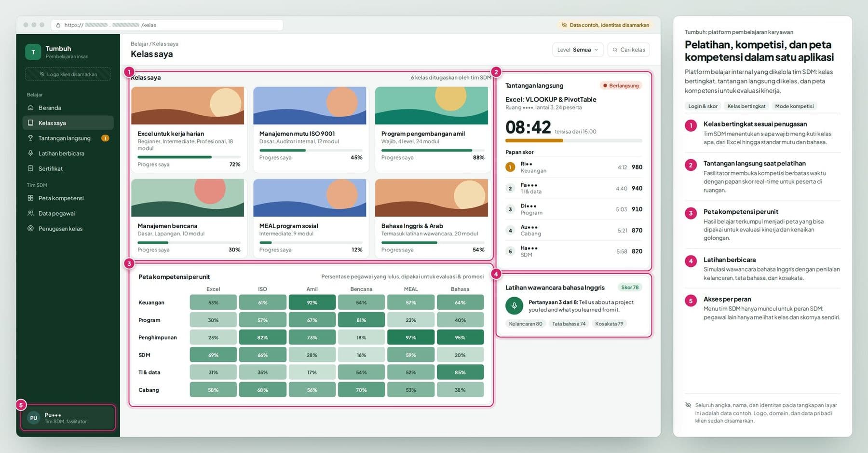Click the Kelas saya book icon in the sidebar
The image size is (868, 453).
click(x=30, y=123)
